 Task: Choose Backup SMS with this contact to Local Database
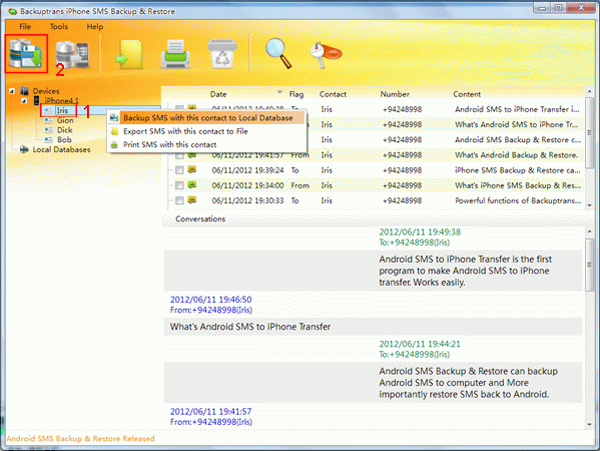(x=207, y=118)
